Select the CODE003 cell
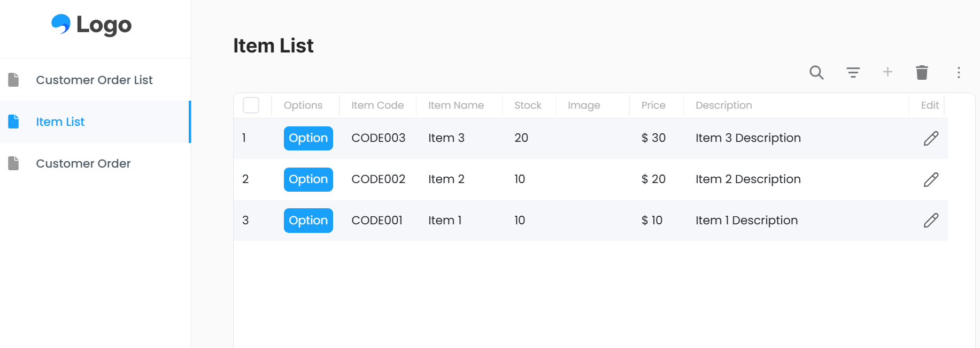The width and height of the screenshot is (980, 348). click(x=379, y=138)
